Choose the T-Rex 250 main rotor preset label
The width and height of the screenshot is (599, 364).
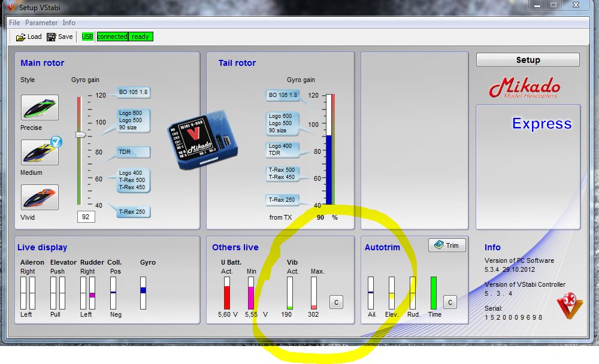point(134,212)
